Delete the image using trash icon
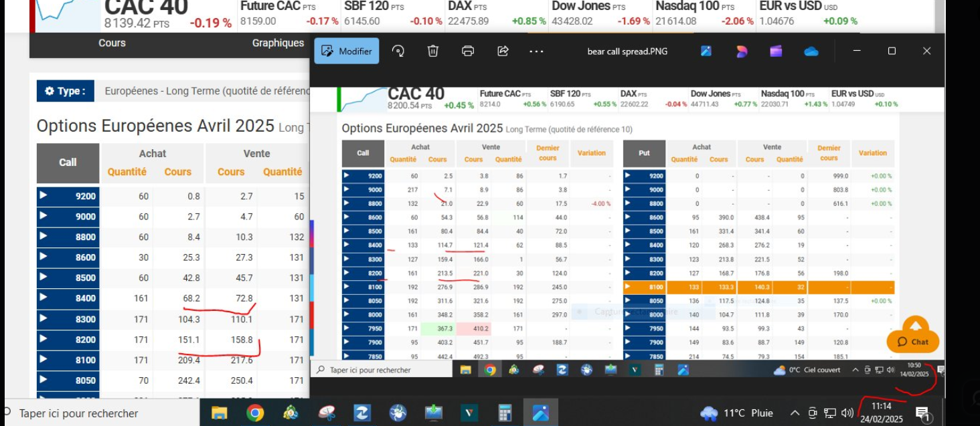 433,51
